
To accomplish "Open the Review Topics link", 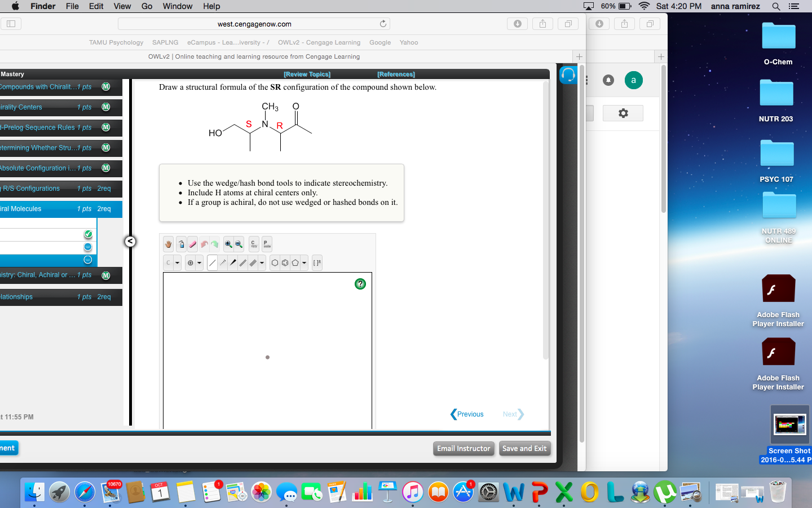I will [307, 74].
